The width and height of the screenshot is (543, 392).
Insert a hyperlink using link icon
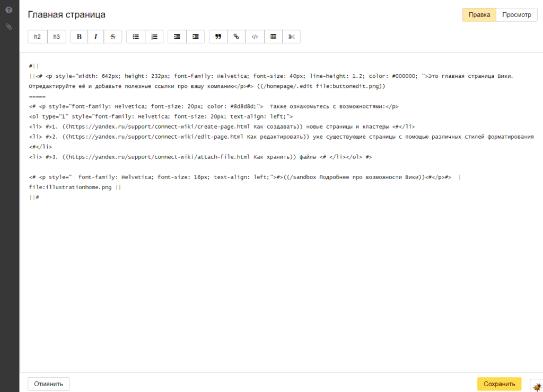pos(237,37)
